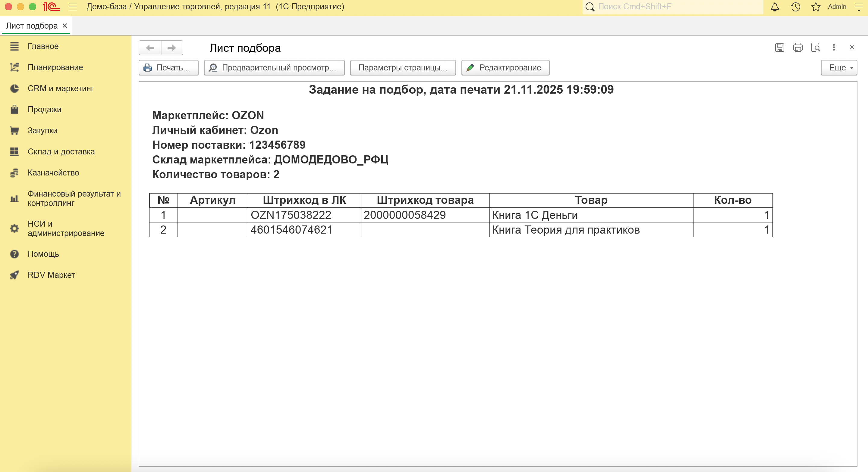The width and height of the screenshot is (868, 472).
Task: Open the Склад и доставка section
Action: point(61,151)
